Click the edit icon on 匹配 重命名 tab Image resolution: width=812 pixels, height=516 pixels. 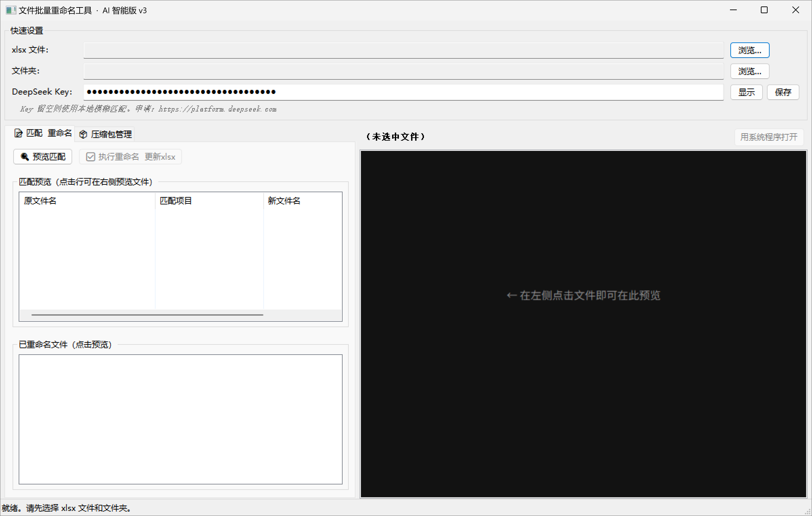(18, 133)
